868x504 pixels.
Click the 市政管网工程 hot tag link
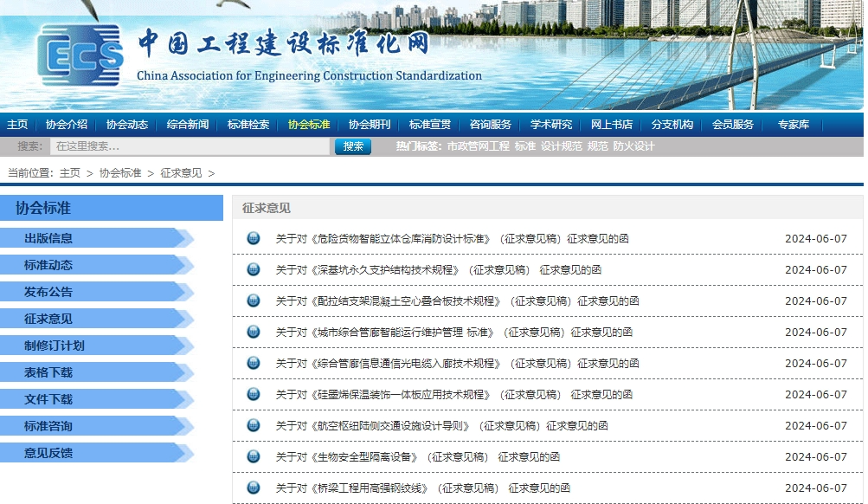478,146
